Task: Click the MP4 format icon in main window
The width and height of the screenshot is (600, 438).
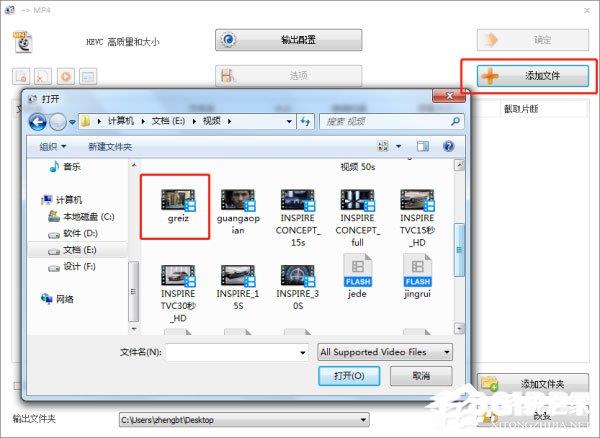Action: (x=23, y=42)
